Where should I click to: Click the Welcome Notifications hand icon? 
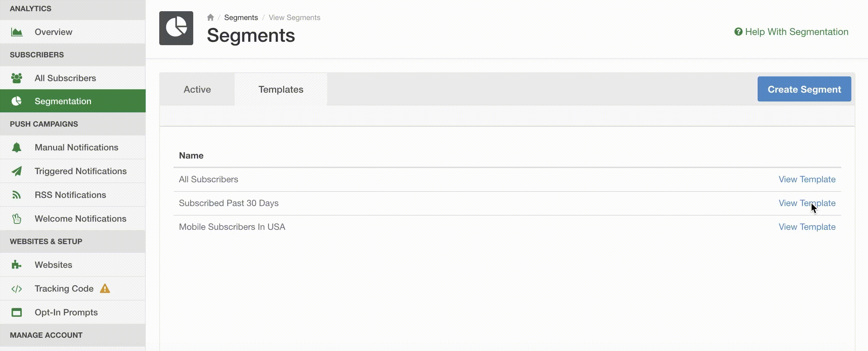[17, 219]
